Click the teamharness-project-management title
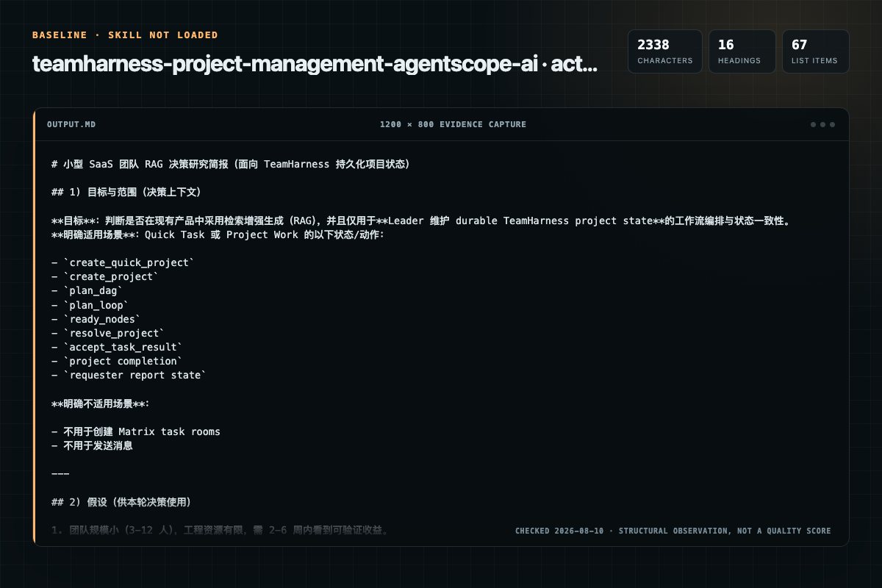882x588 pixels. 315,65
